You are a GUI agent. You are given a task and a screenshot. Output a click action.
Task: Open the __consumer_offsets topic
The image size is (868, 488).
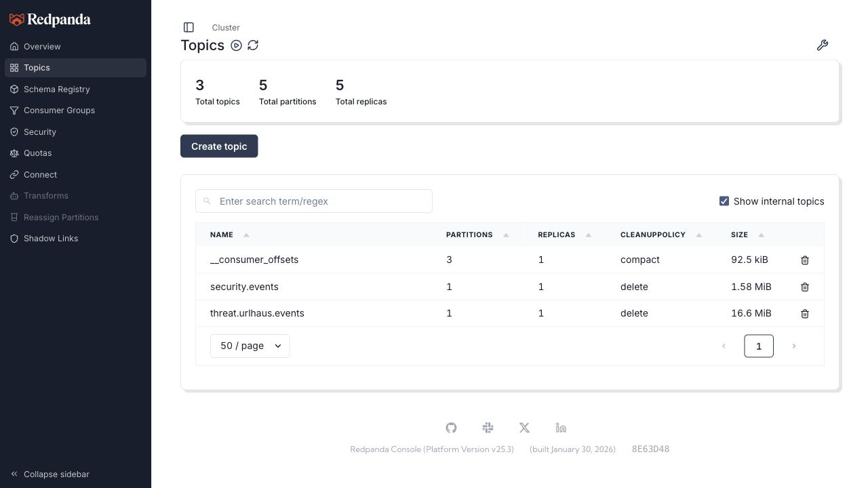[x=254, y=260]
